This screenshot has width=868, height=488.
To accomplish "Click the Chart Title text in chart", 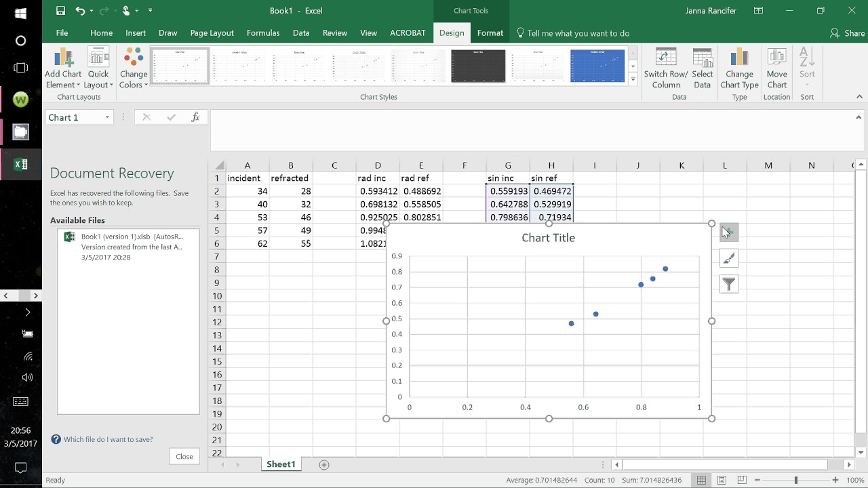I will click(x=548, y=238).
